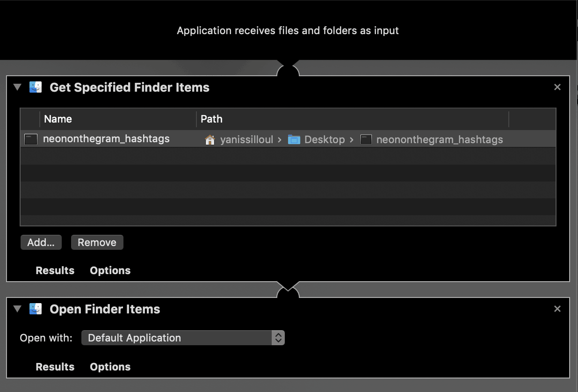This screenshot has height=392, width=578.
Task: Click the file icon beside neononthegram_hashtags name
Action: pos(30,139)
